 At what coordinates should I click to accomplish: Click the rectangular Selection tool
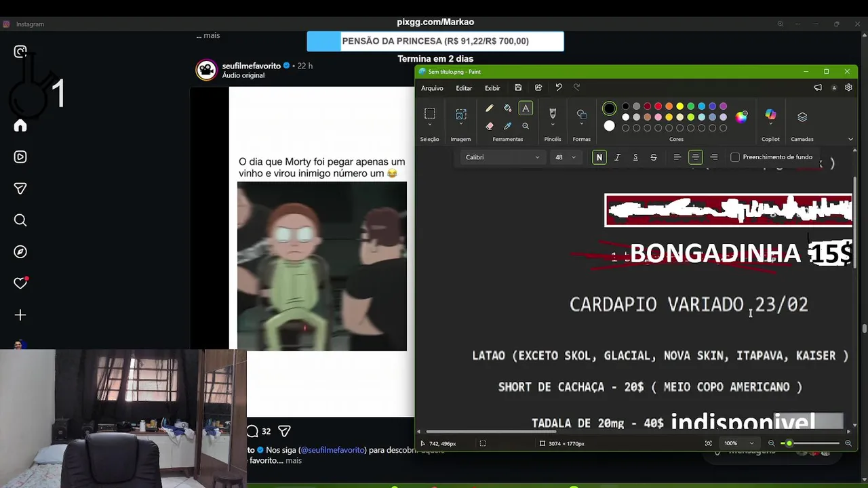click(430, 114)
